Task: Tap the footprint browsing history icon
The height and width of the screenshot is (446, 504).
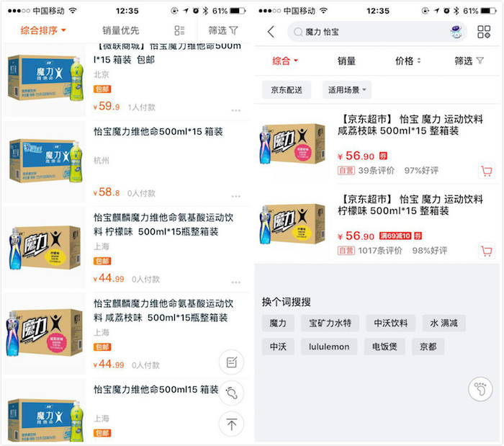Action: pos(479,391)
